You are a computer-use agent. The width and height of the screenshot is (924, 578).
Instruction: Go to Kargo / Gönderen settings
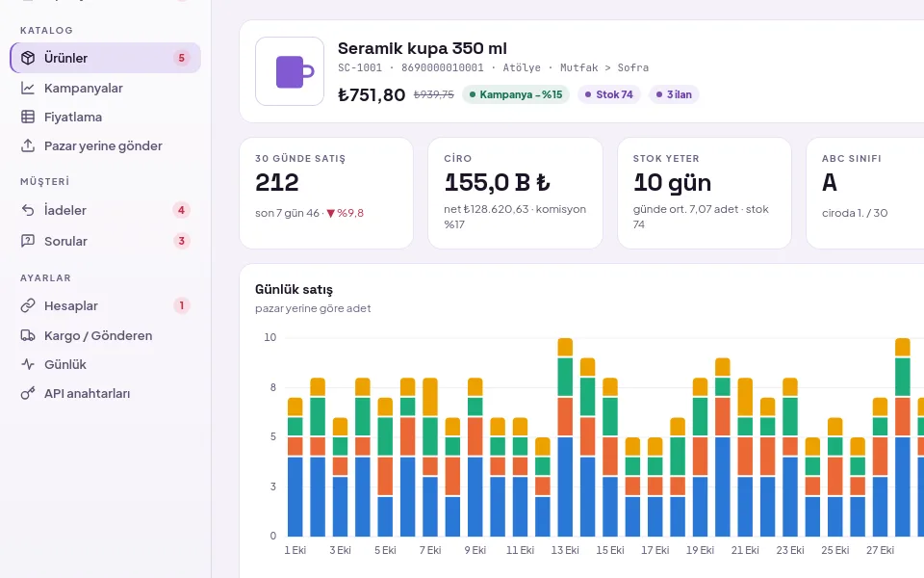pos(106,335)
